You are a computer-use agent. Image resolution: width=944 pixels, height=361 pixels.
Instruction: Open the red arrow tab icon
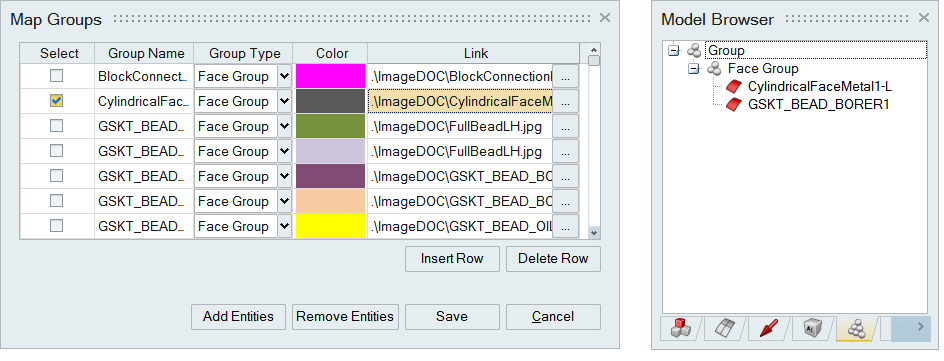(x=768, y=329)
